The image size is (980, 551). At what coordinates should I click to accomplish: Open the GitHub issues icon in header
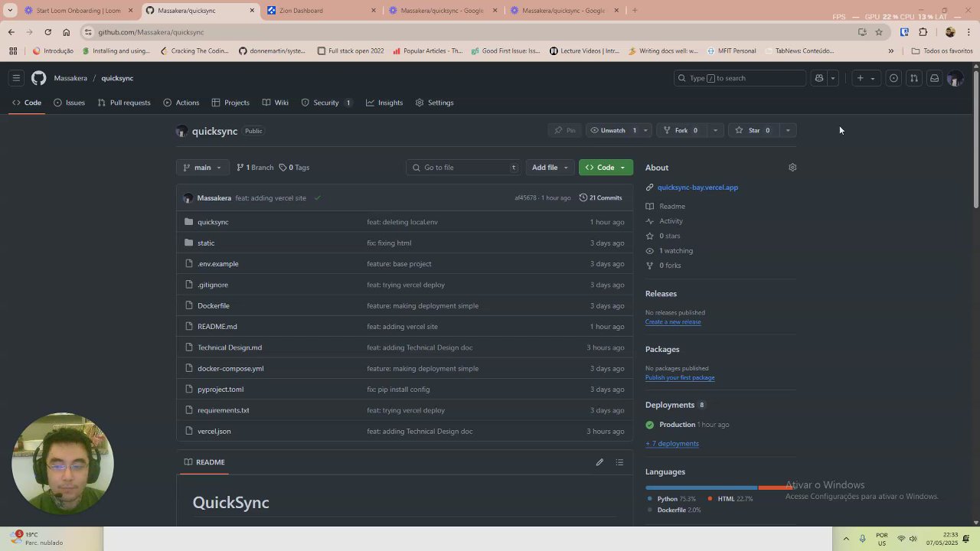[x=893, y=78]
